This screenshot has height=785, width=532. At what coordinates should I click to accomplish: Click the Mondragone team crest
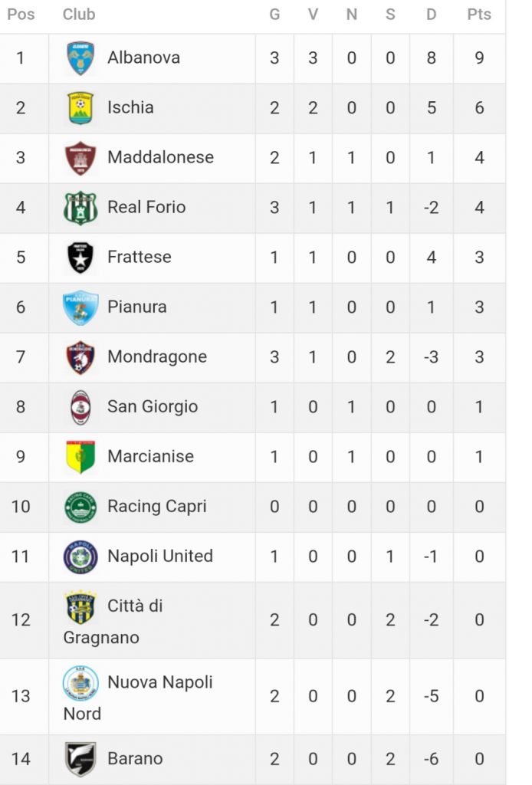80,357
